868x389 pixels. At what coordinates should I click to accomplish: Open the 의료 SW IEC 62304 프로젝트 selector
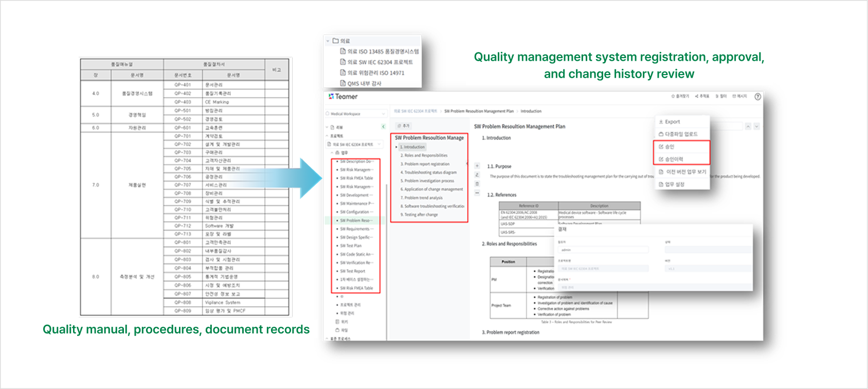pyautogui.click(x=355, y=145)
